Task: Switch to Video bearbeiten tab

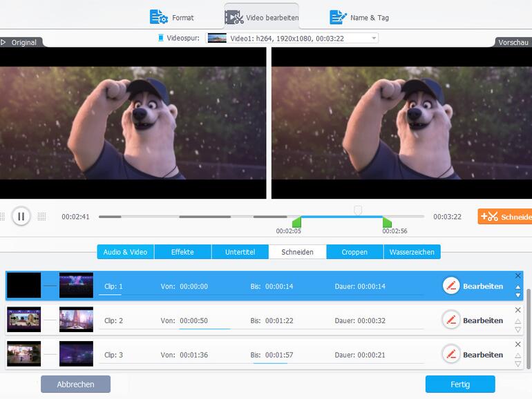Action: pyautogui.click(x=262, y=17)
